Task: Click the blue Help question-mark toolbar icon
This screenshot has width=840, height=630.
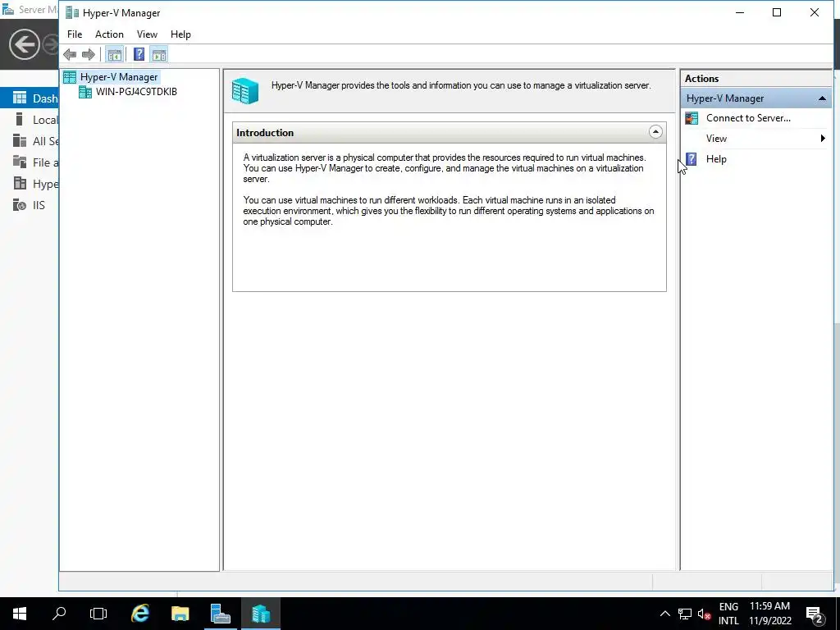Action: point(139,54)
